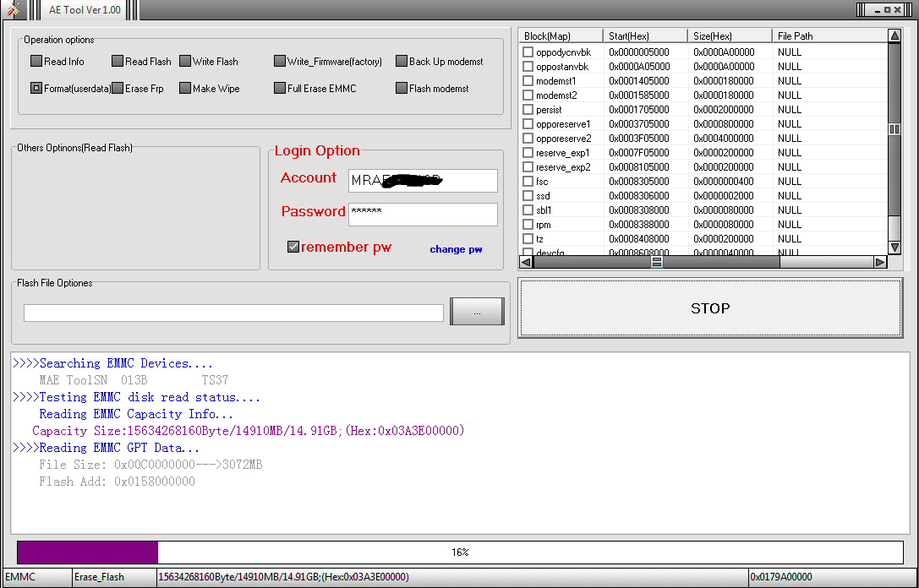Select the fsc partition checkbox
This screenshot has width=919, height=588.
coord(528,181)
